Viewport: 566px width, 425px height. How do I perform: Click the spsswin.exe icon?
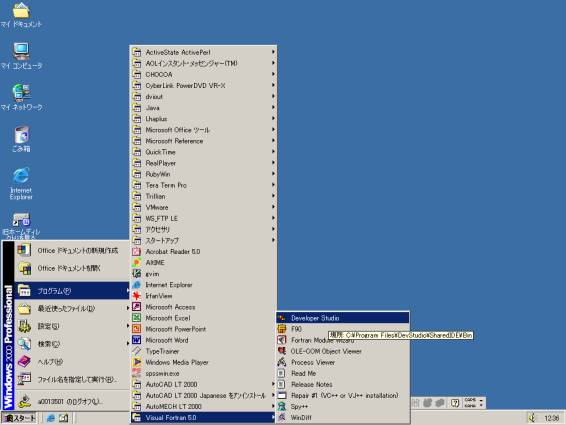[136, 373]
